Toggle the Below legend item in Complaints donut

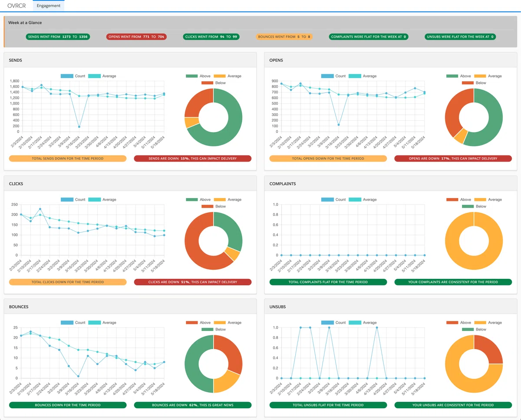coord(474,207)
